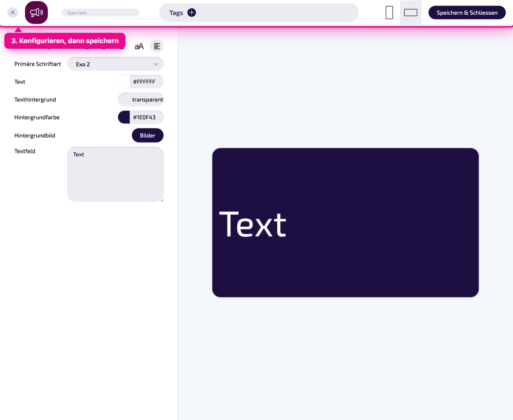Add a tag with the plus icon
This screenshot has height=420, width=513.
(192, 12)
